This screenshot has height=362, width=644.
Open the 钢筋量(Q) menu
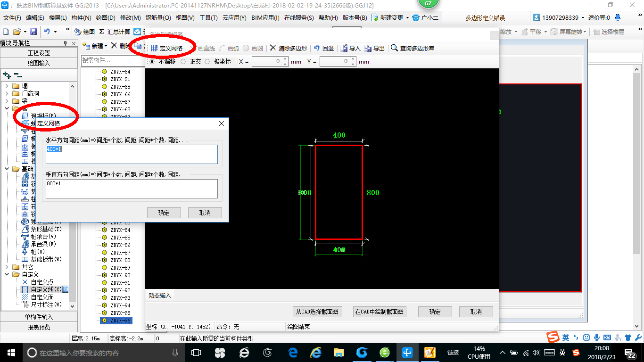(x=158, y=17)
